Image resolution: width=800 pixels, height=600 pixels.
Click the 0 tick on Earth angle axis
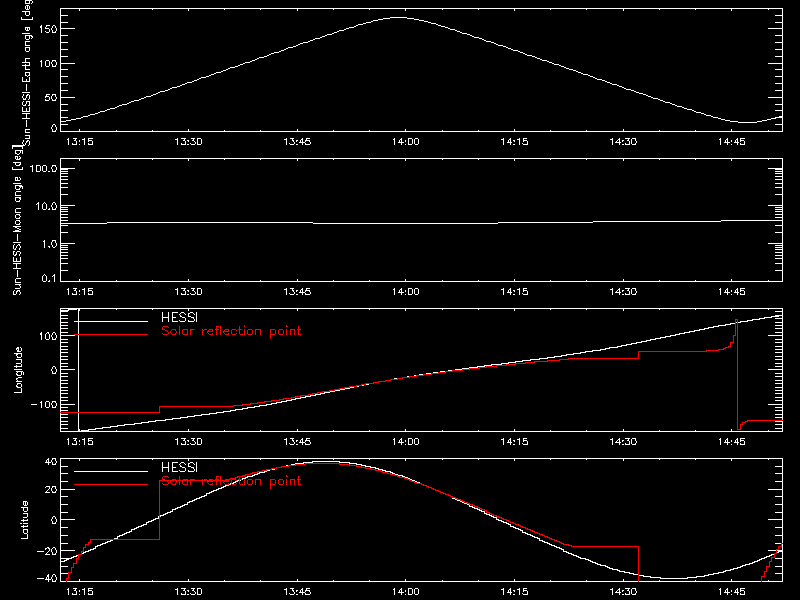pyautogui.click(x=54, y=128)
